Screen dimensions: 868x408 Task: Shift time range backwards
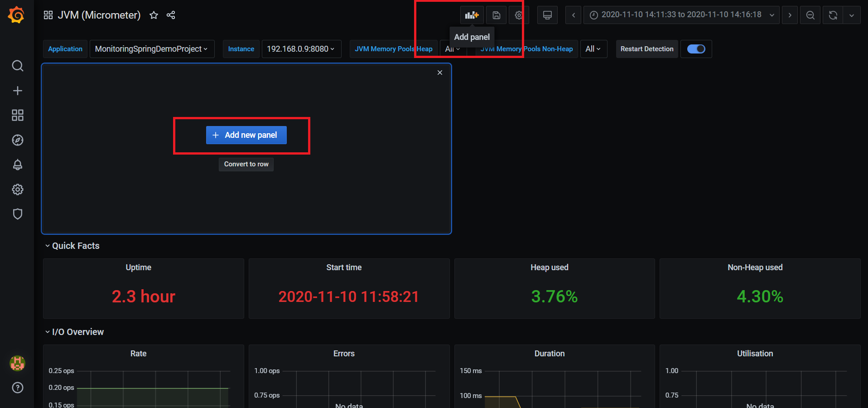(x=574, y=15)
